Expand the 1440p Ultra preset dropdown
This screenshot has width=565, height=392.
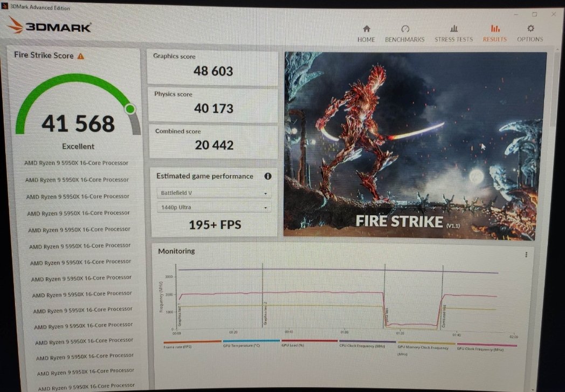(x=214, y=207)
